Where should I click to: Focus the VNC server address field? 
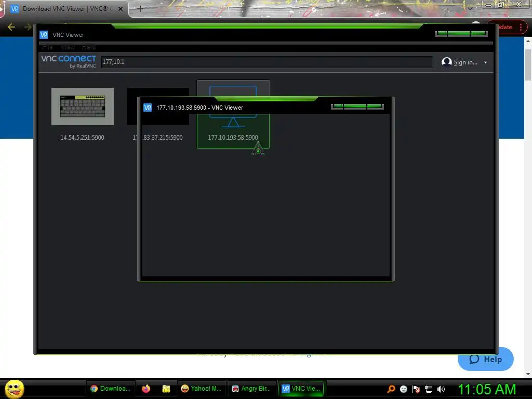click(x=267, y=62)
